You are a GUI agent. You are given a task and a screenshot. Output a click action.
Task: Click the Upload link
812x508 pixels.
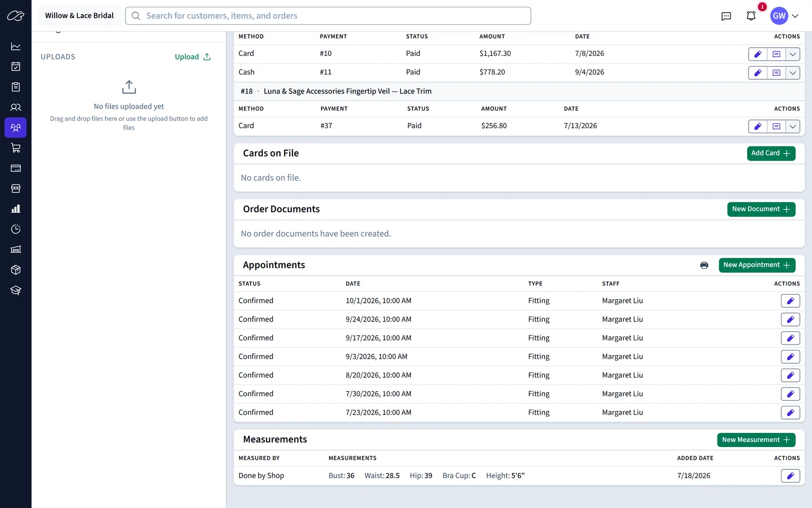tap(193, 57)
